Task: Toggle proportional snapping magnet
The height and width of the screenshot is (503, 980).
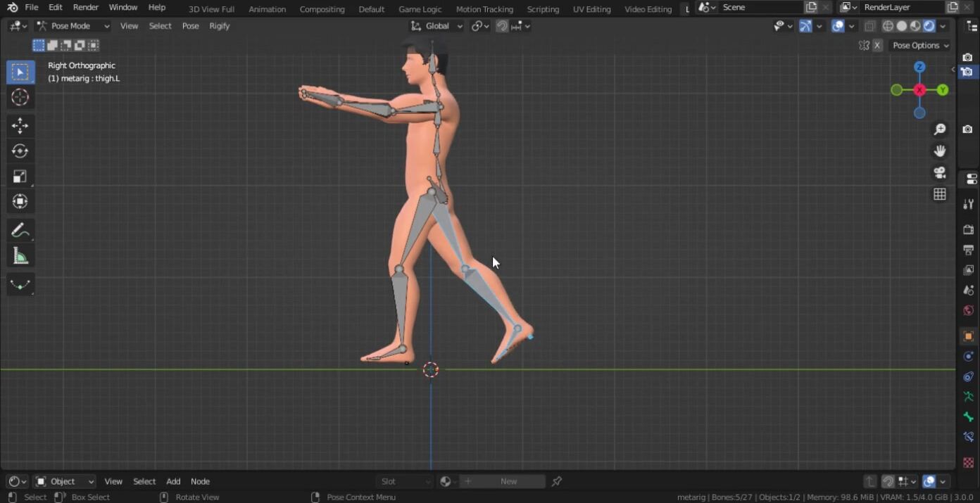Action: click(502, 26)
